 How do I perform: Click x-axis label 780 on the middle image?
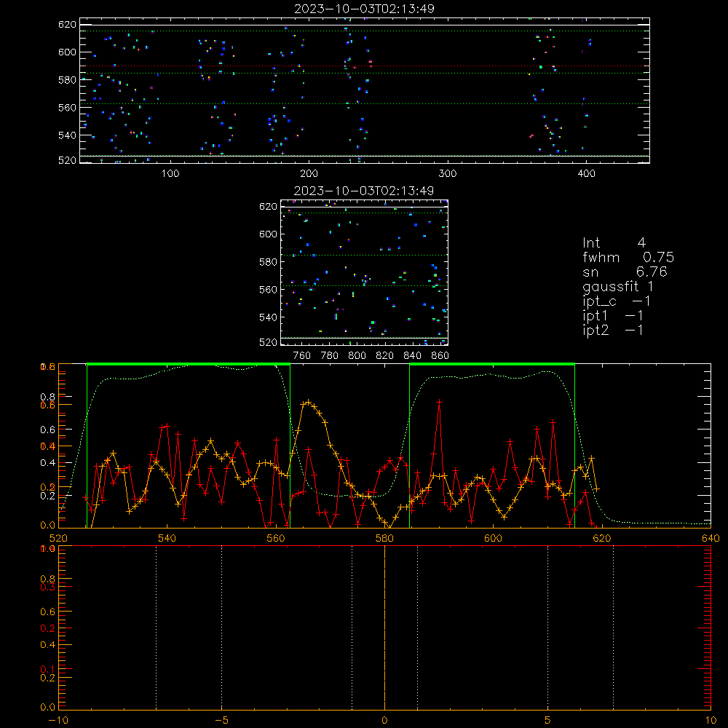click(x=330, y=356)
